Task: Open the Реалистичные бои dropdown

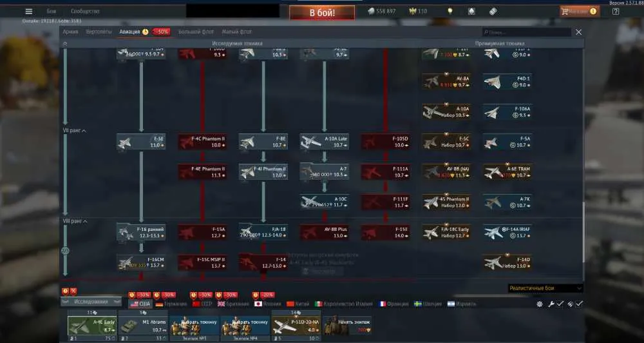Action: click(545, 288)
